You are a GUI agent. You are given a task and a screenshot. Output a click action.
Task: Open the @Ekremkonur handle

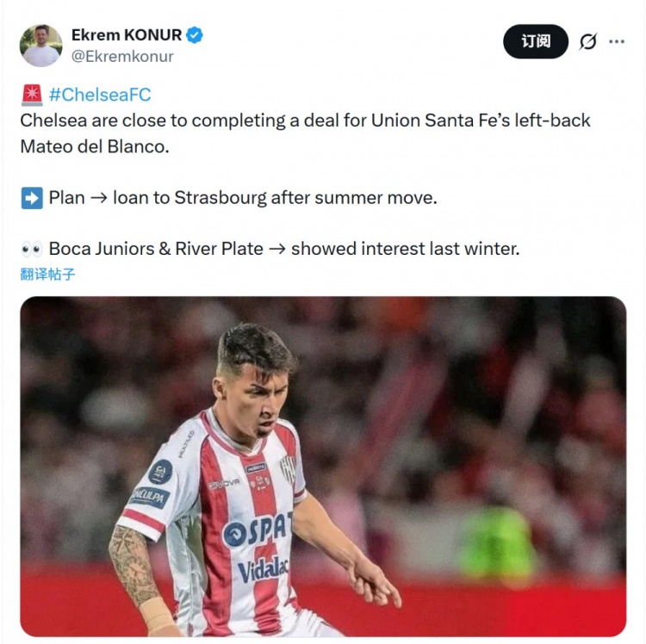pyautogui.click(x=122, y=57)
